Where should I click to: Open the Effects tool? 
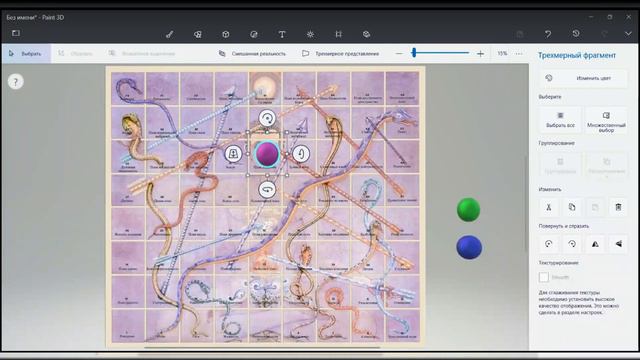pyautogui.click(x=310, y=35)
